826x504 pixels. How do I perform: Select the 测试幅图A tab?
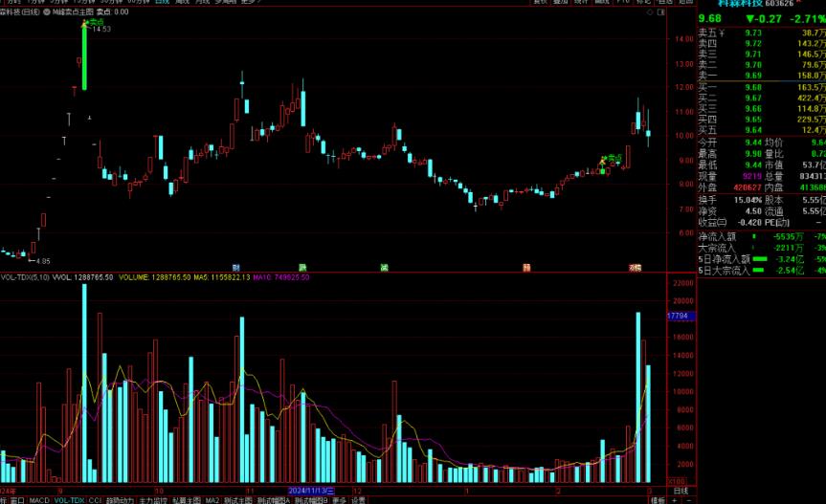[274, 500]
